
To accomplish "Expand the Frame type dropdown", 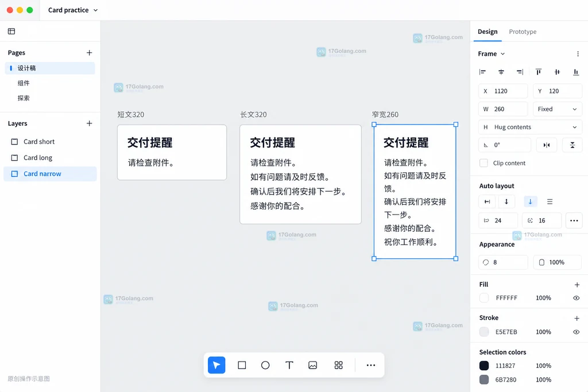I will [492, 54].
